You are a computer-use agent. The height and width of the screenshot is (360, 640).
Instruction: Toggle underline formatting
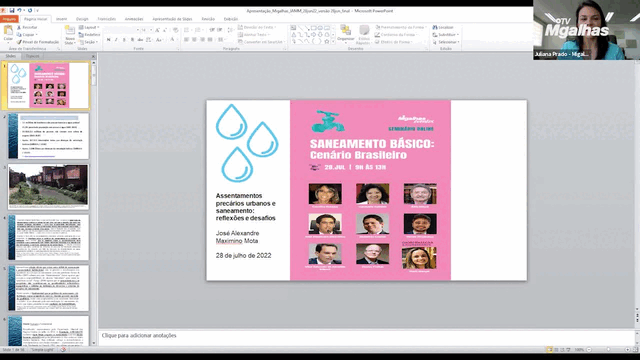(x=124, y=40)
